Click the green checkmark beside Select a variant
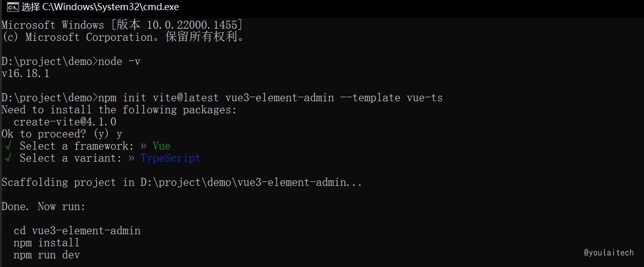 click(8, 158)
